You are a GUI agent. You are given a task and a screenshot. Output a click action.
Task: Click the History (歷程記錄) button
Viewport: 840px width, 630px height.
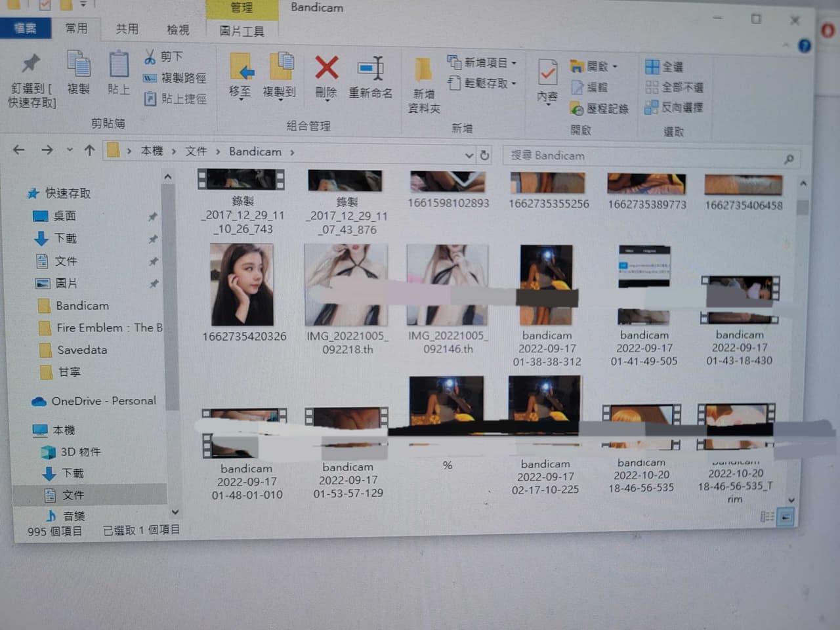click(x=599, y=109)
